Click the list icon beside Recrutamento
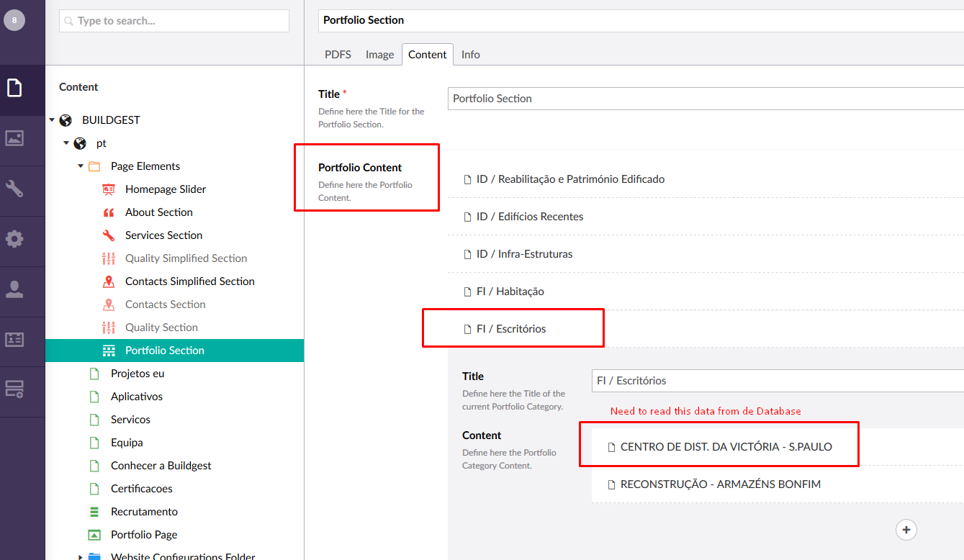Screen dimensions: 964x560 click(x=94, y=512)
